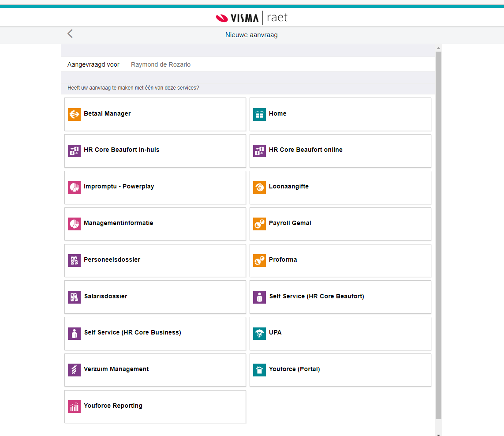
Task: Select the Youforce Reporting tile
Action: [155, 407]
